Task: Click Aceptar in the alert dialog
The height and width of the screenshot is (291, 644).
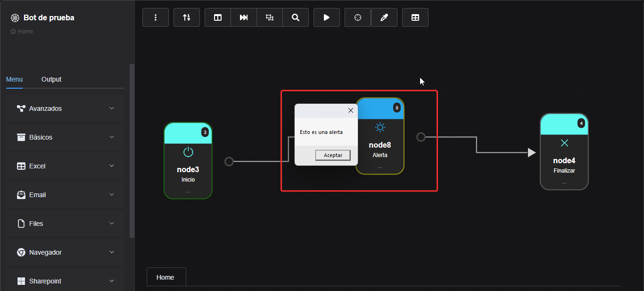Action: point(333,155)
